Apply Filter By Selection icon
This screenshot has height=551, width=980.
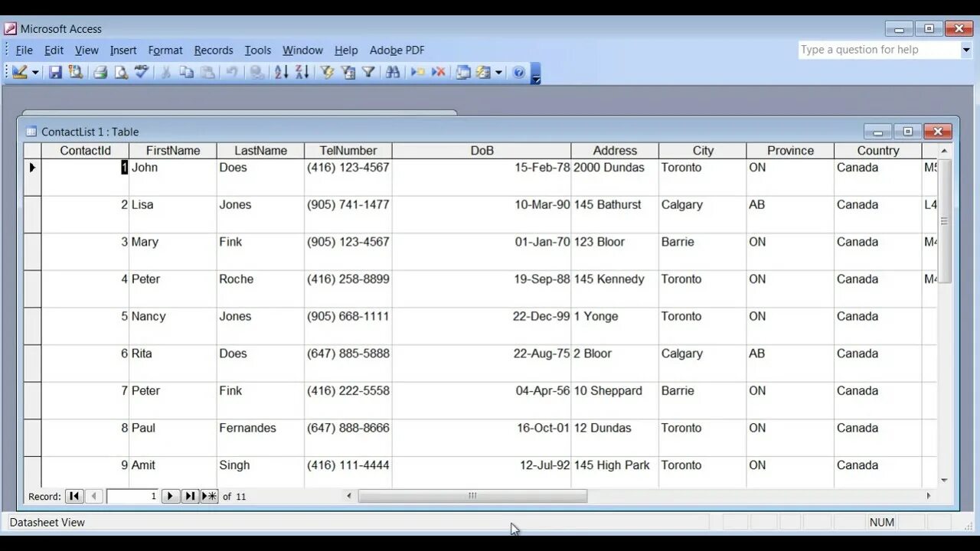(x=327, y=73)
